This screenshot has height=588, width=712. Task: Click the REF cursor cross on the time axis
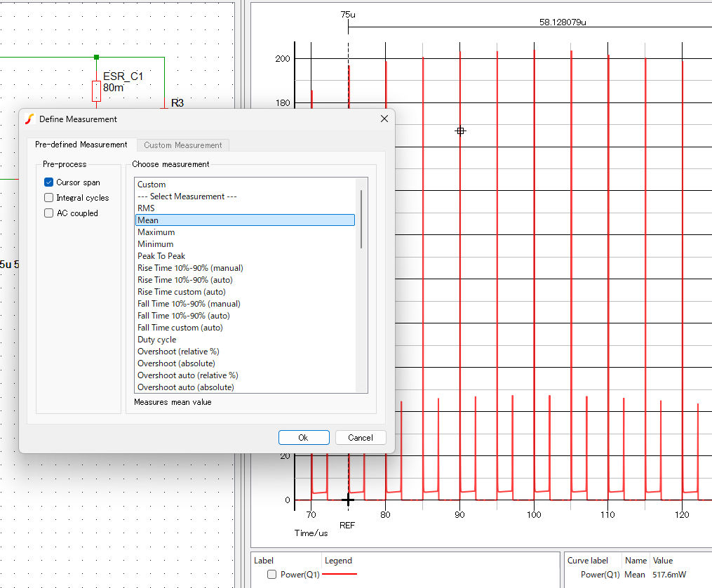(x=347, y=500)
